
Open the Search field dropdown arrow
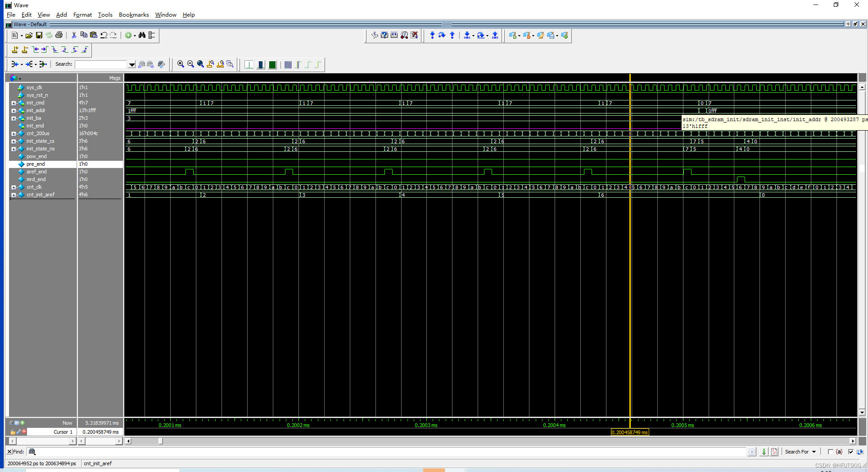(131, 64)
